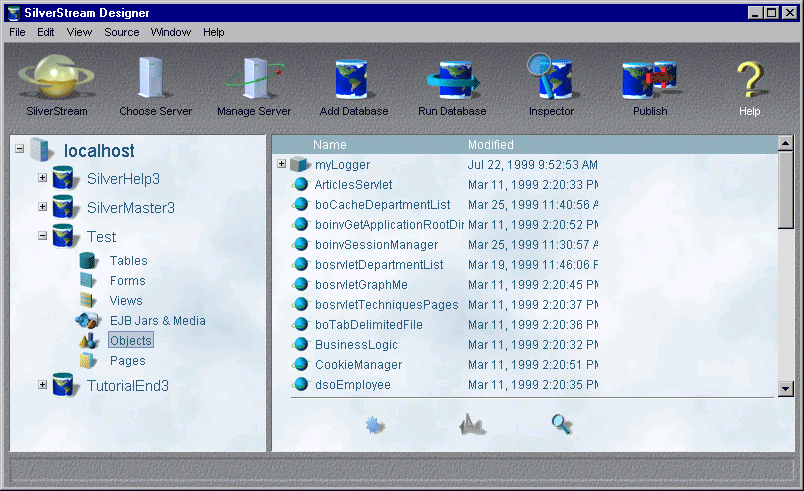Screen dimensions: 804x491
Task: Click the blocks icon below the object list
Action: [472, 424]
